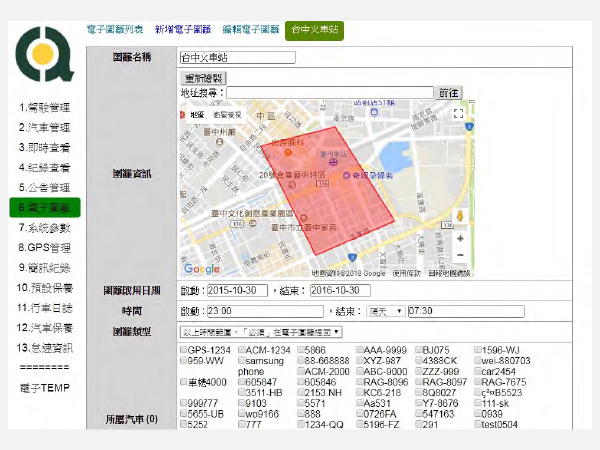Check the 5196-FZ checkbox

360,424
